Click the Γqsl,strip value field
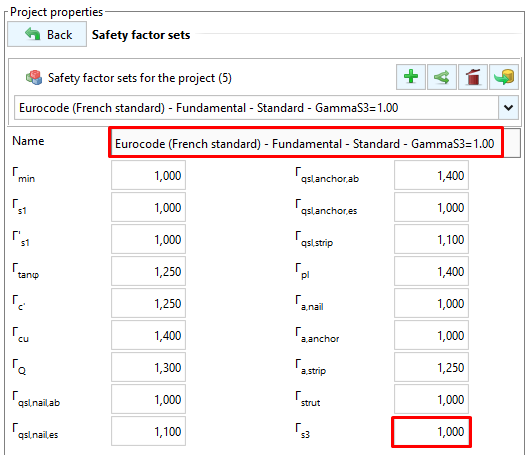This screenshot has width=526, height=455. point(431,239)
